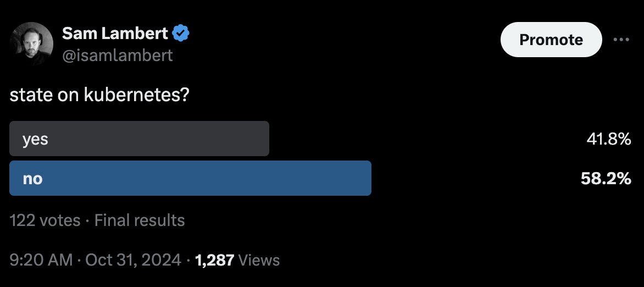The height and width of the screenshot is (287, 644).
Task: Click the blue verified badge
Action: pos(181,34)
